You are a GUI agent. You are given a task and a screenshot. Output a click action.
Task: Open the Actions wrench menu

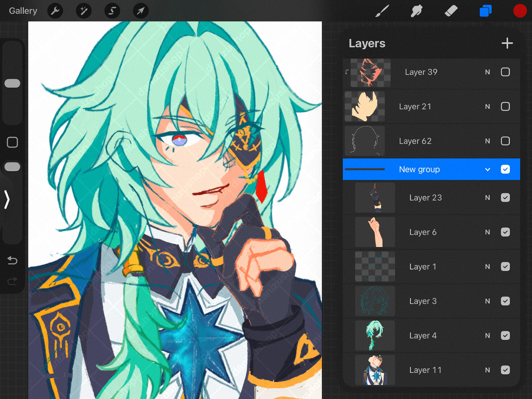click(x=55, y=11)
